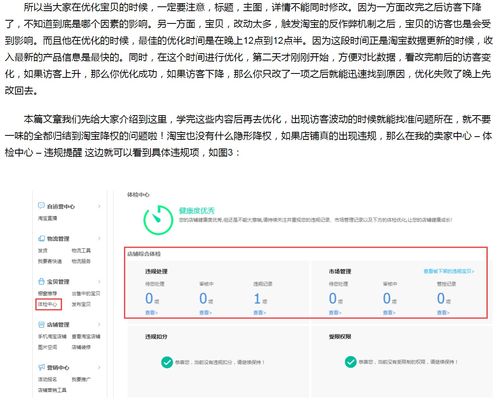Click the 健康度优秀 heading text
Image resolution: width=500 pixels, height=405 pixels.
click(x=197, y=211)
